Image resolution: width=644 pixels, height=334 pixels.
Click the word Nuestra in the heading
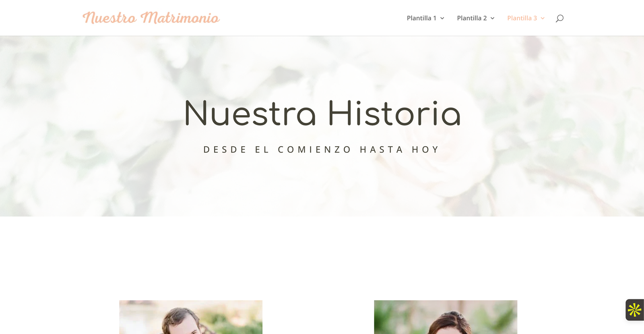click(250, 113)
